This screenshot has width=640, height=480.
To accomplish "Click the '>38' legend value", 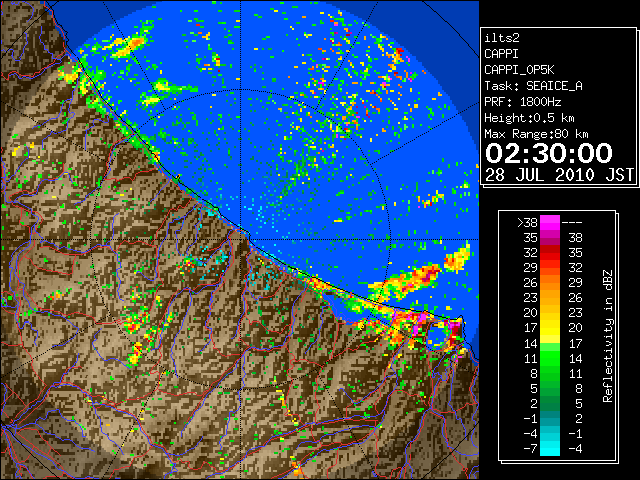I will pos(527,223).
